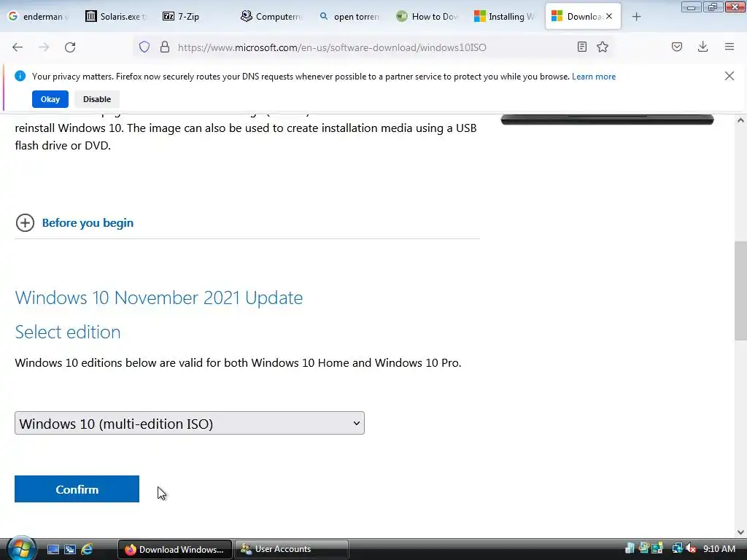Click the forward navigation arrow

point(44,47)
